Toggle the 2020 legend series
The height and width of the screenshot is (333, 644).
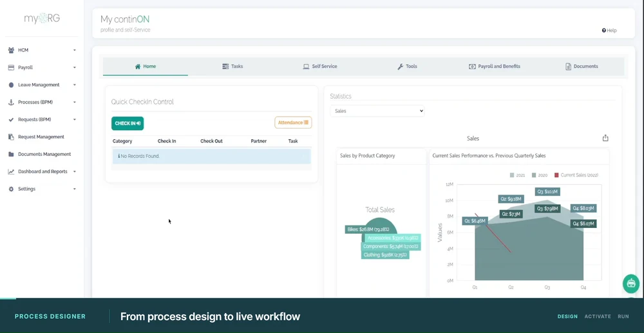540,175
